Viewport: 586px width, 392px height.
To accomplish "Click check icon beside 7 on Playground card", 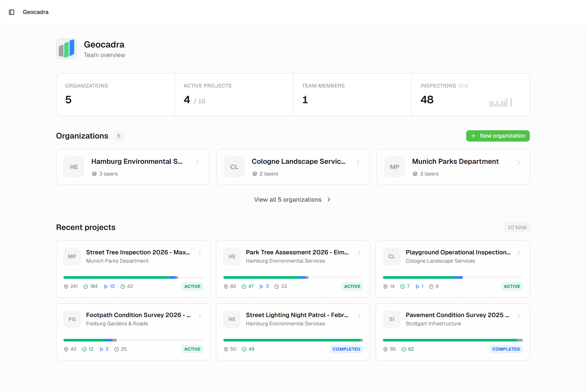I will tap(403, 287).
